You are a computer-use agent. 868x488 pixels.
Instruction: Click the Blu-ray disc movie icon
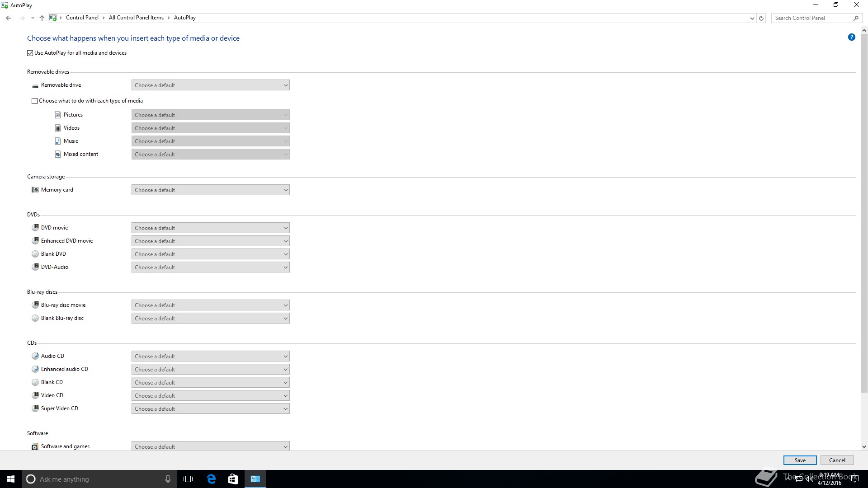pyautogui.click(x=35, y=305)
